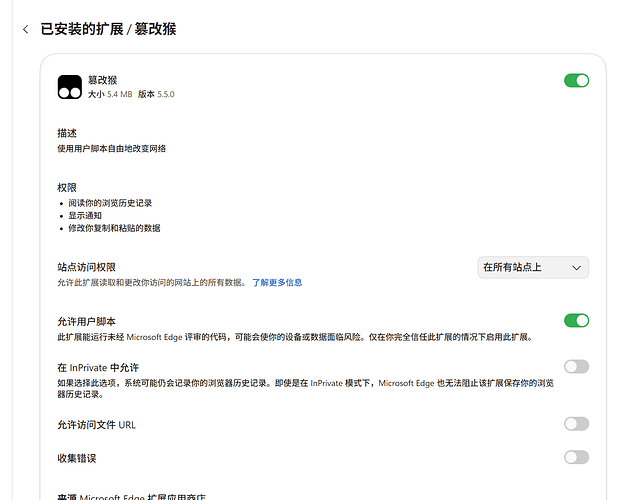Open the 在所有站点上 site access dropdown
The image size is (639, 500).
point(533,268)
